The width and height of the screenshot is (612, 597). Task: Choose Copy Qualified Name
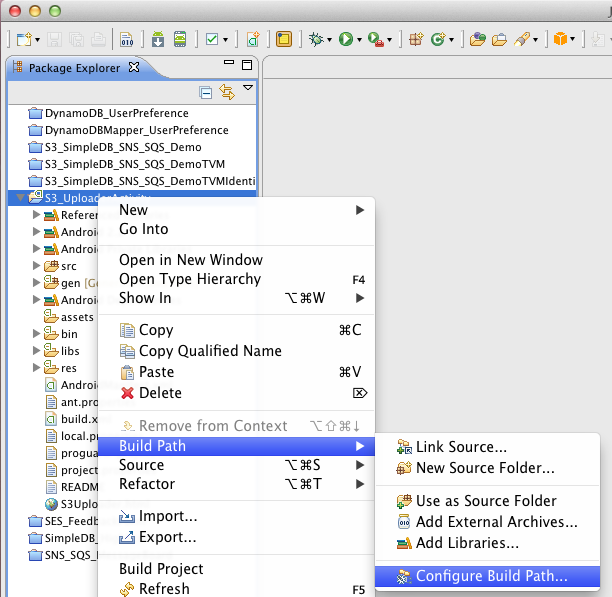236,351
